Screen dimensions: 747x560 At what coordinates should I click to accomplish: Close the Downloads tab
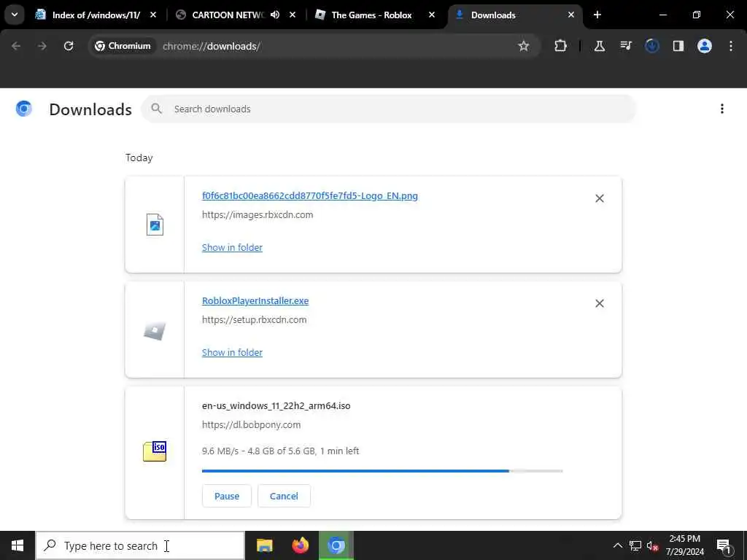571,15
